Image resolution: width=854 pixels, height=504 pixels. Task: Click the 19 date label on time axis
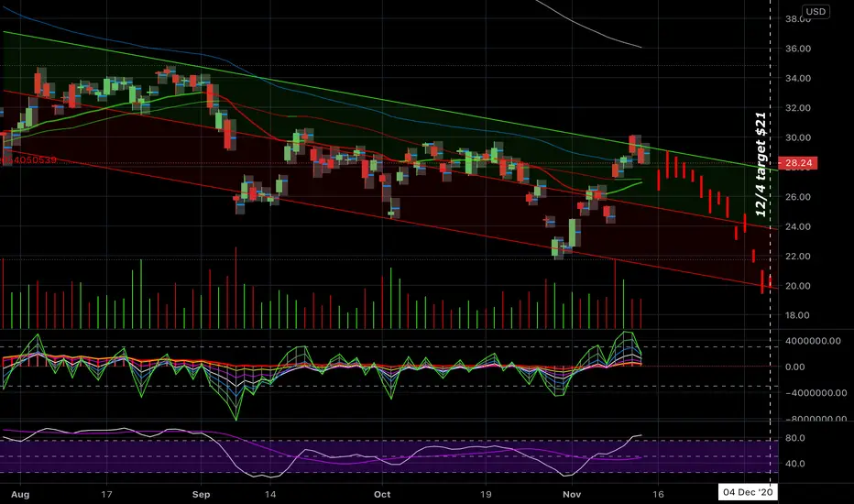(x=486, y=494)
